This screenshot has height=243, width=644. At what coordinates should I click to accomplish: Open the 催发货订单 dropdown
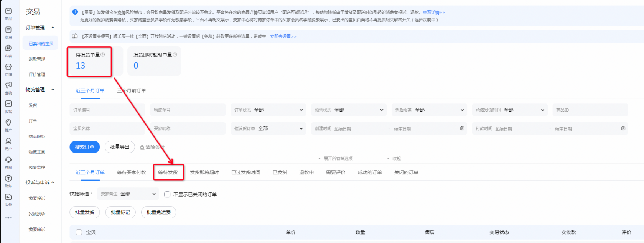click(268, 128)
